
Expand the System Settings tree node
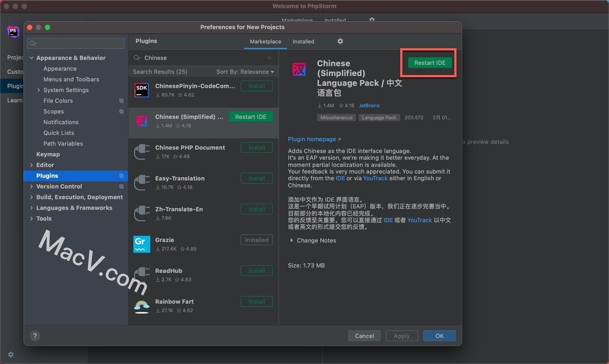[x=39, y=90]
